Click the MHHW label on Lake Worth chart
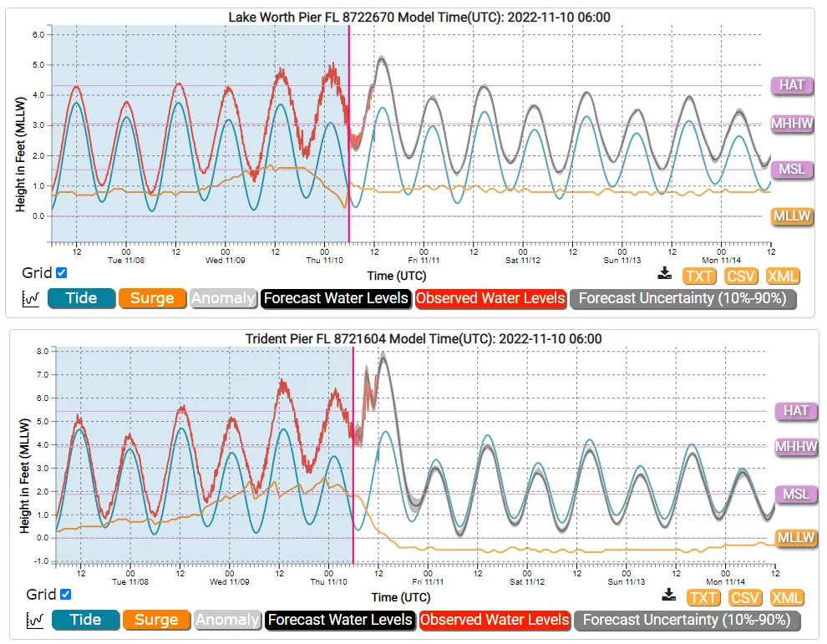The height and width of the screenshot is (644, 827). 790,124
